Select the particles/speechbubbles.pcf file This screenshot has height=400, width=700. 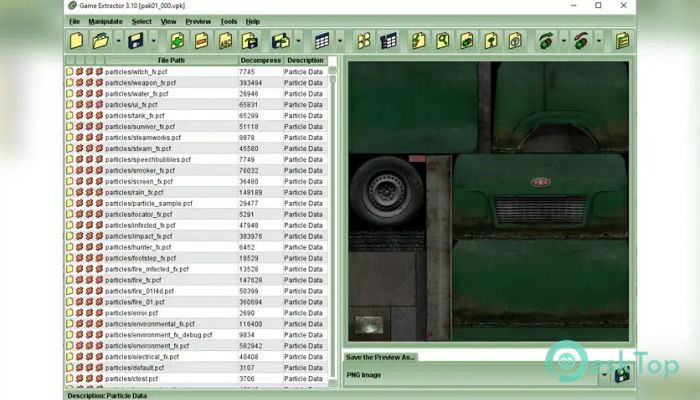click(148, 159)
